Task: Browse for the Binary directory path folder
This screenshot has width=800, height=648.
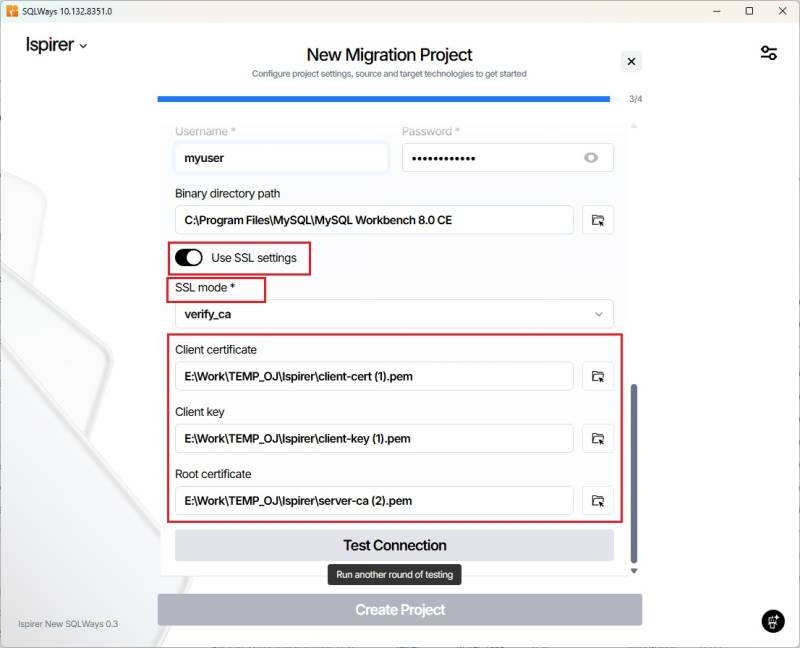Action: click(597, 220)
